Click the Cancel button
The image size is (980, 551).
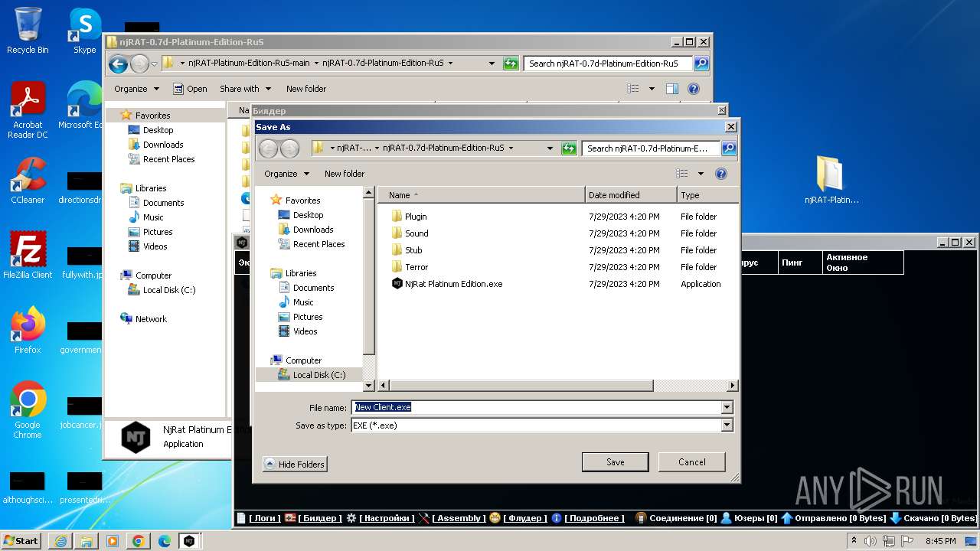click(692, 462)
